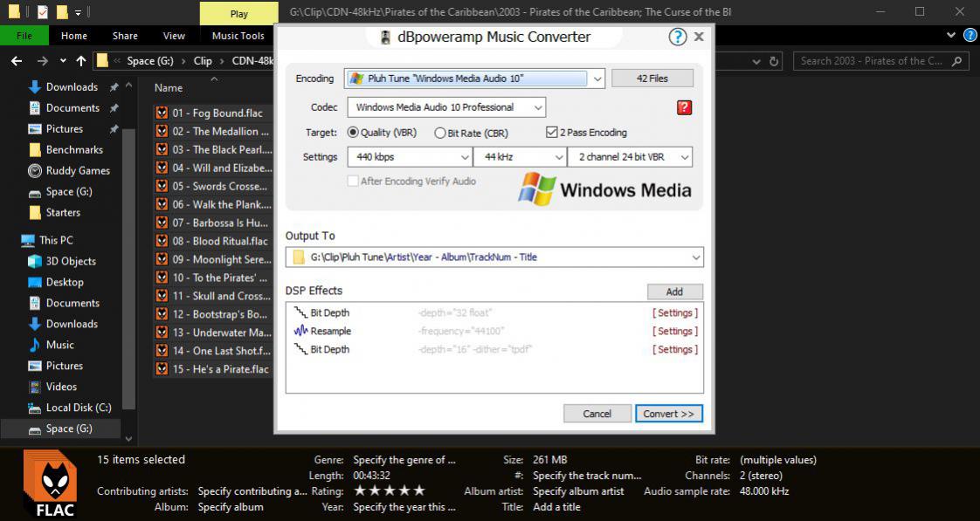Select the Bit Rate (CBR) option
This screenshot has width=980, height=521.
[x=440, y=134]
